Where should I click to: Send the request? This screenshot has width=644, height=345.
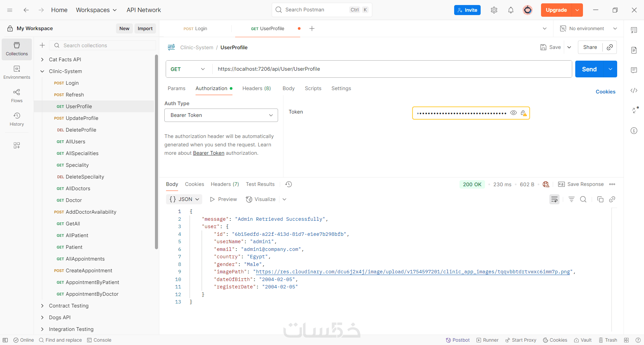point(589,69)
